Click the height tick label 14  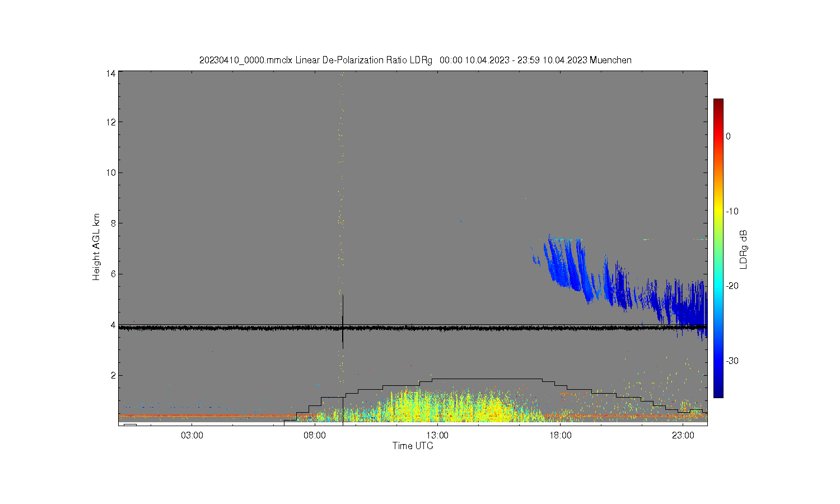click(x=111, y=73)
